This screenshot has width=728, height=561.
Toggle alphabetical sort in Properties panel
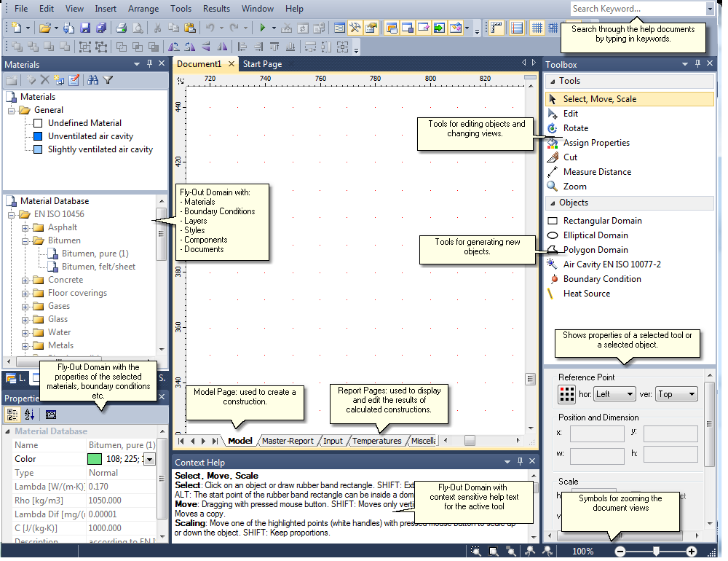tap(30, 415)
